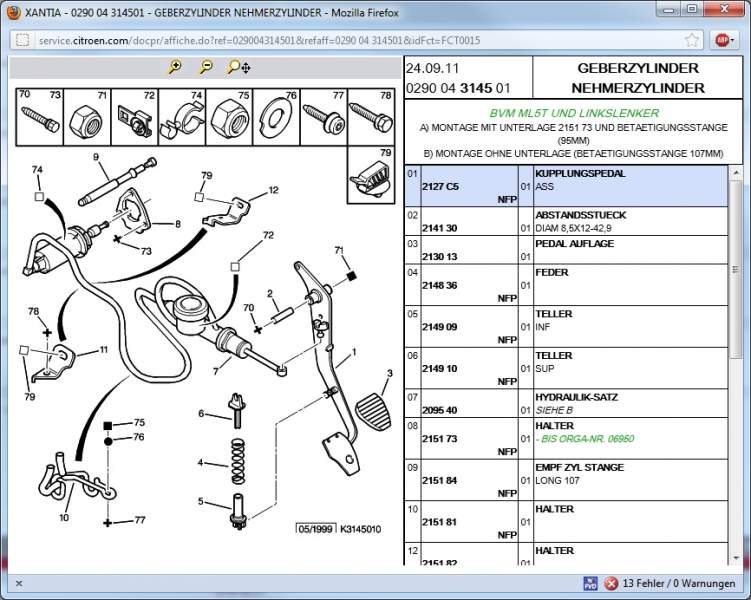This screenshot has width=751, height=600.
Task: Click the blue add-on icon in status bar
Action: [590, 583]
